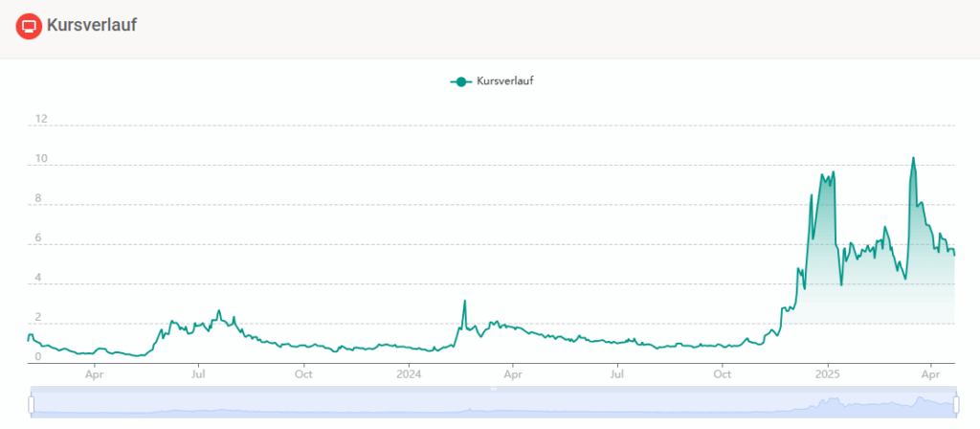Click the Kursverlauf section heading
This screenshot has width=980, height=429.
tap(91, 26)
